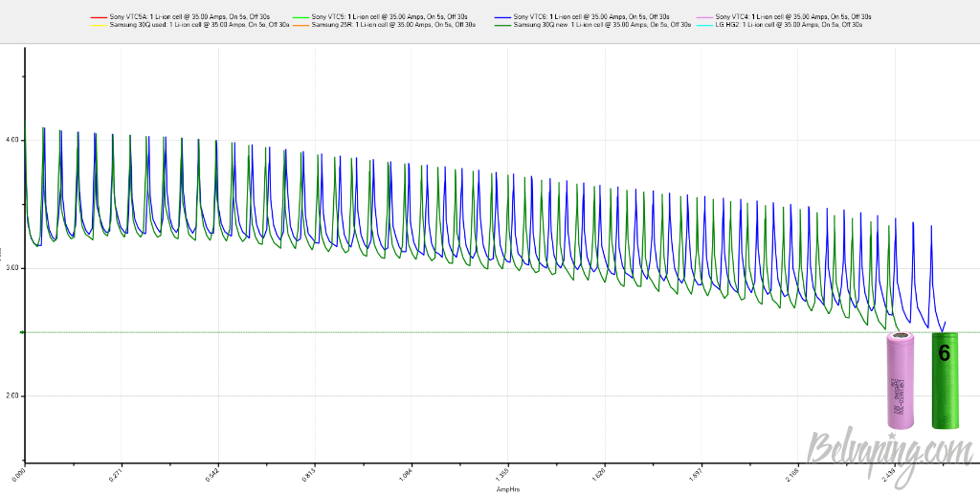This screenshot has height=496, width=980.
Task: Click the AmpHrs axis title
Action: point(507,489)
